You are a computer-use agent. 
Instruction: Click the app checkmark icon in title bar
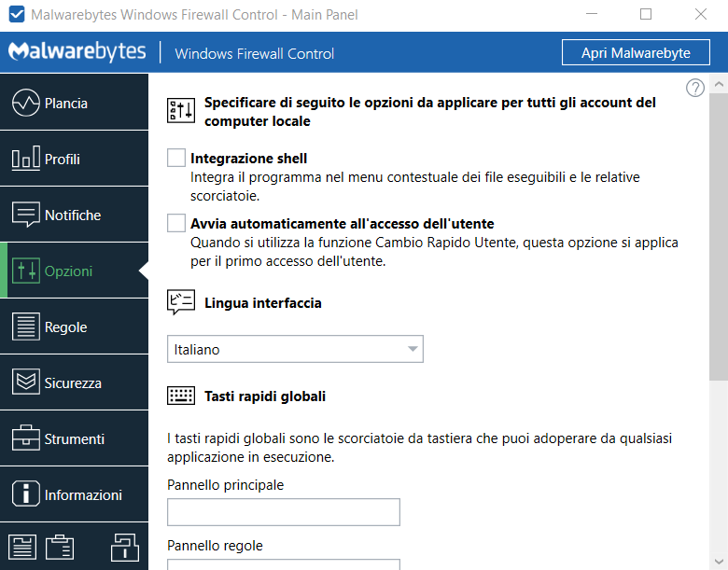[17, 14]
